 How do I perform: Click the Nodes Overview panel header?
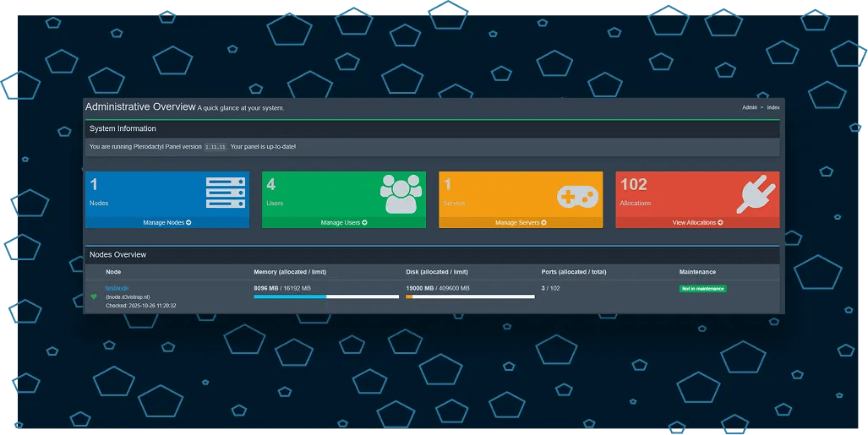[118, 254]
